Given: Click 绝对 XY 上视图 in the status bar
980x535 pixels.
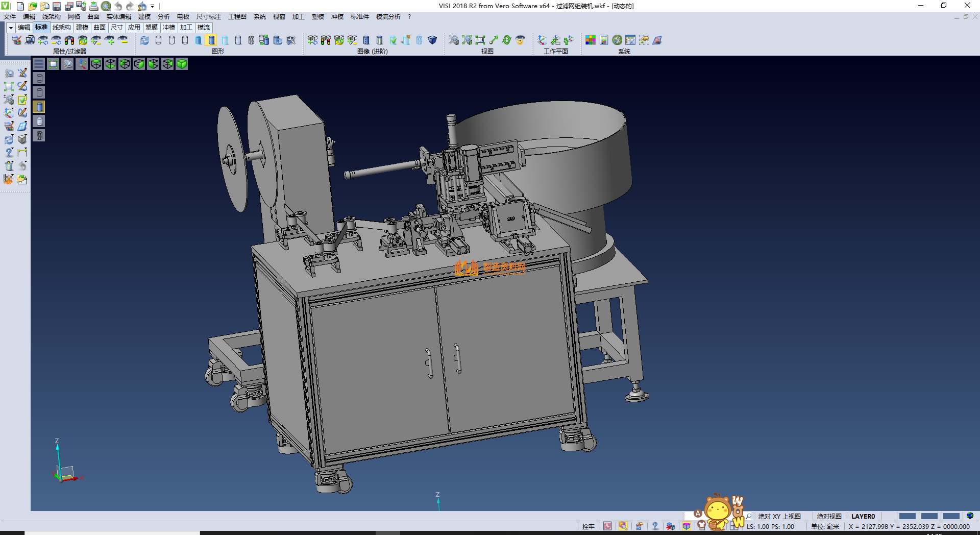Looking at the screenshot, I should click(779, 516).
